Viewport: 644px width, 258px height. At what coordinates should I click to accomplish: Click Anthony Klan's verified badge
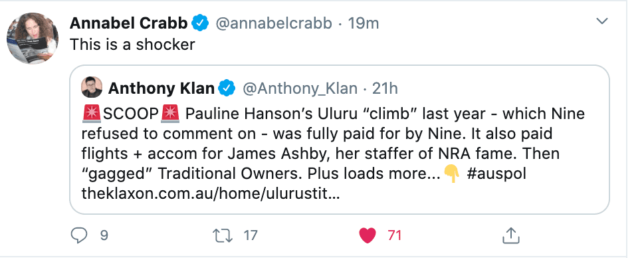click(227, 88)
